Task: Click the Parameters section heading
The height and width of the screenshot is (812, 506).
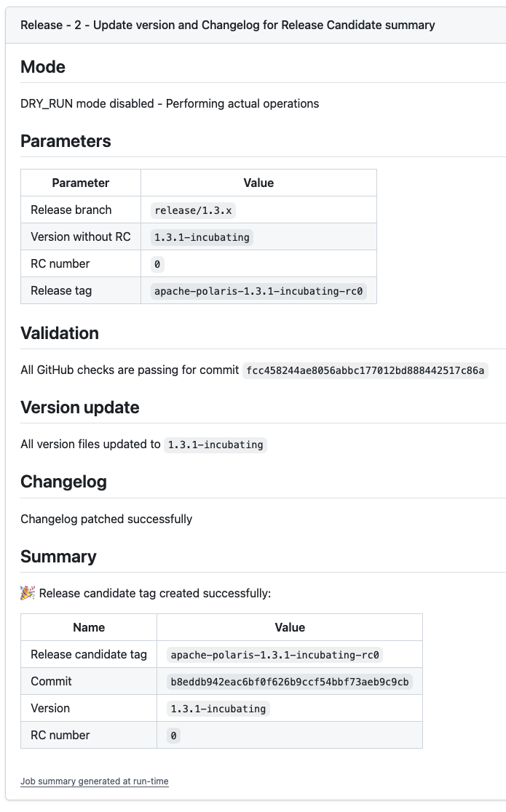Action: [66, 141]
